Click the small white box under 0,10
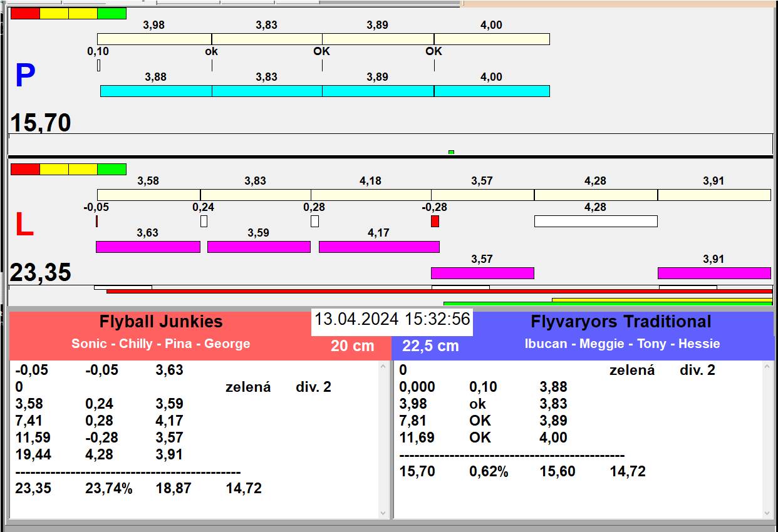The height and width of the screenshot is (532, 778). pyautogui.click(x=98, y=65)
